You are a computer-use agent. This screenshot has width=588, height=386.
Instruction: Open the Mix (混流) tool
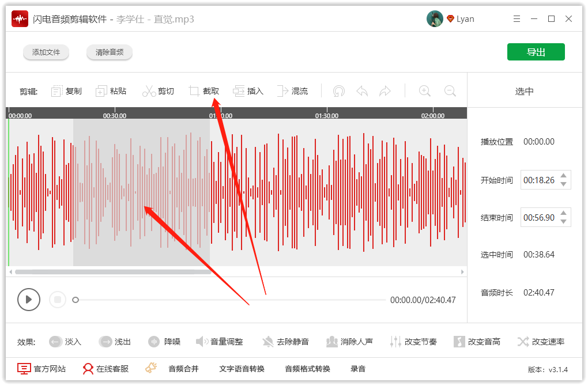coord(292,91)
